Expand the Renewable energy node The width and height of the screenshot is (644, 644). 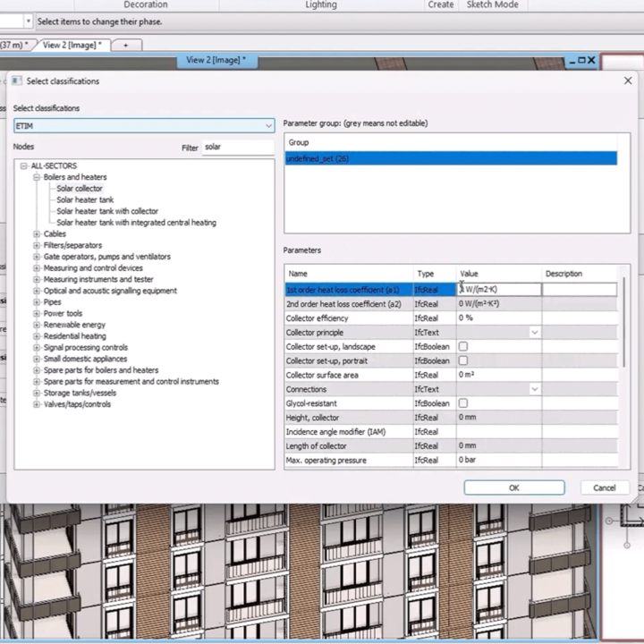(37, 325)
